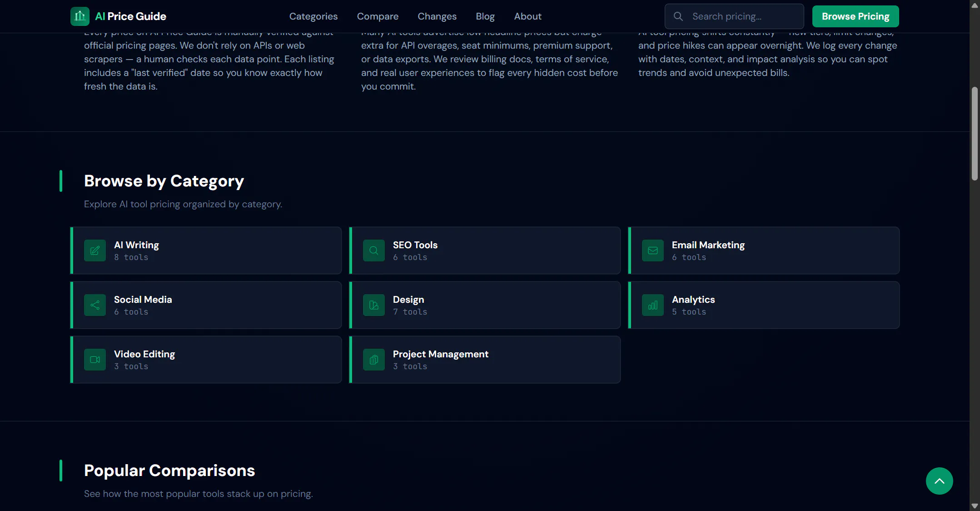Image resolution: width=980 pixels, height=511 pixels.
Task: Click the '5 tools' label under Analytics
Action: coord(689,312)
